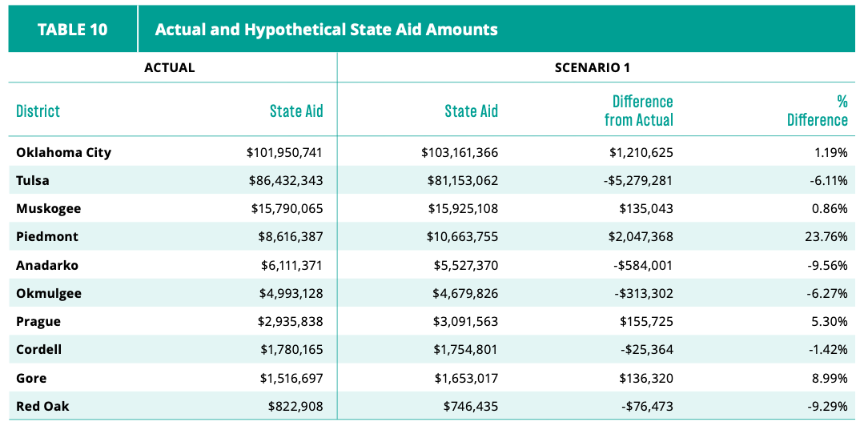Click Okmulgee's scenario aid $4,679,826
The height and width of the screenshot is (446, 868).
tap(465, 293)
